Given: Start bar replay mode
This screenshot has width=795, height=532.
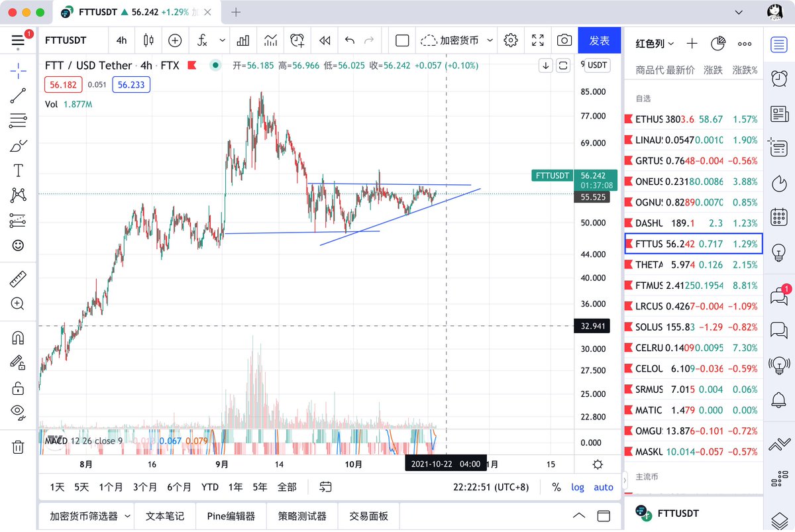Looking at the screenshot, I should 325,40.
